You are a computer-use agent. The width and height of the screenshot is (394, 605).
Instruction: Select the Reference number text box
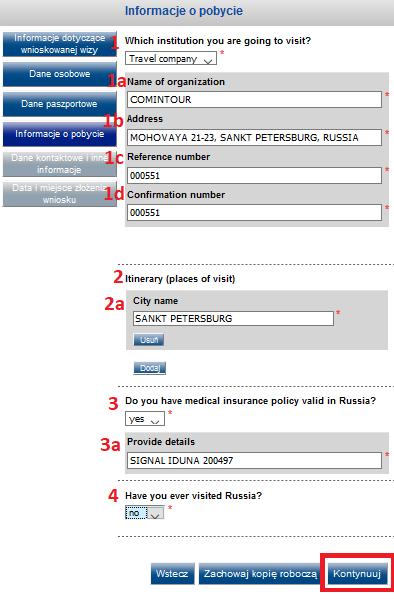(254, 176)
